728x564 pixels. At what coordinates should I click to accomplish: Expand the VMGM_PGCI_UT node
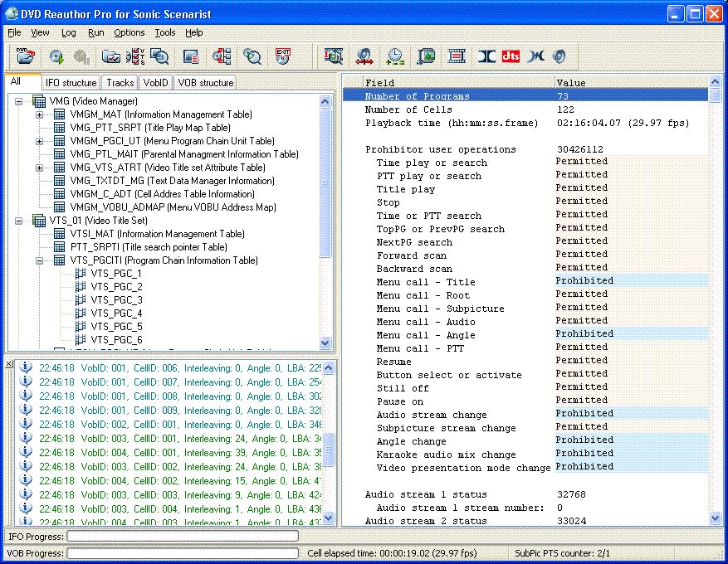[x=40, y=141]
